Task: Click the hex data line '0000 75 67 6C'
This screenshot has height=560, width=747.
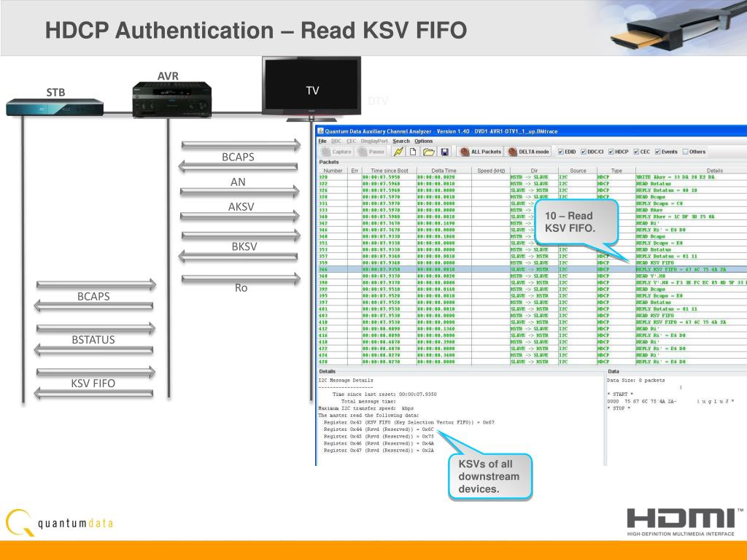Action: [x=670, y=402]
